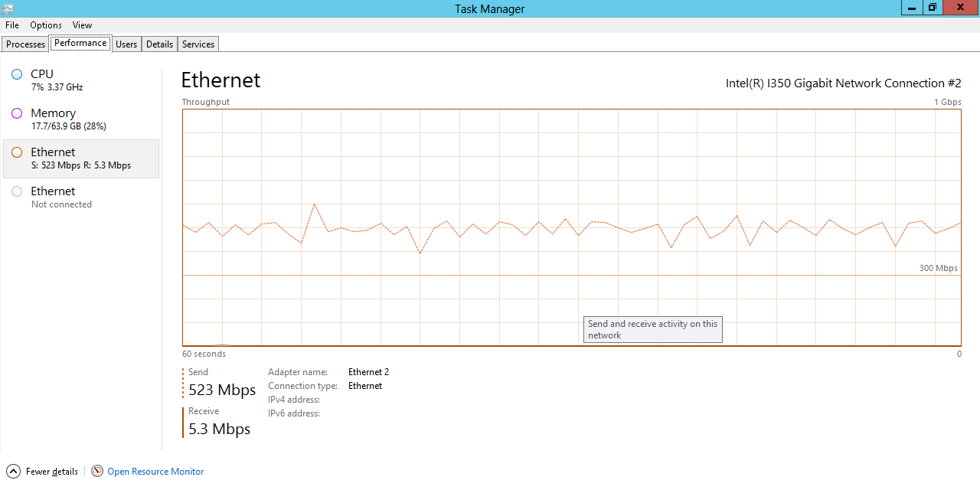980x490 pixels.
Task: Click the Ethernet heading text
Action: (220, 80)
